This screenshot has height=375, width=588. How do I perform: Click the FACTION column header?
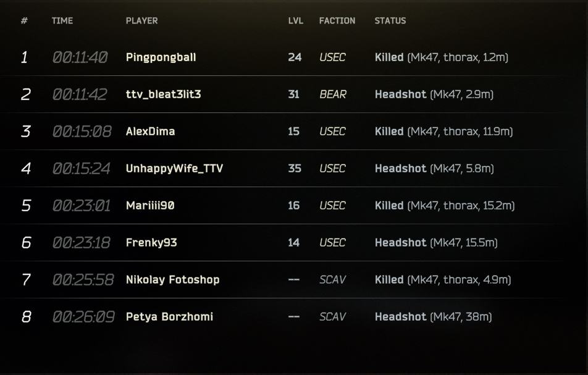[337, 20]
